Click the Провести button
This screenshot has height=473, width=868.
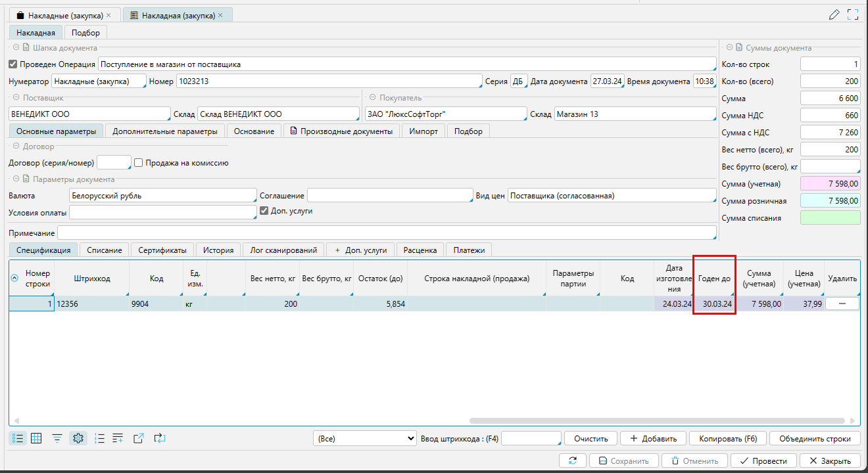[x=765, y=461]
